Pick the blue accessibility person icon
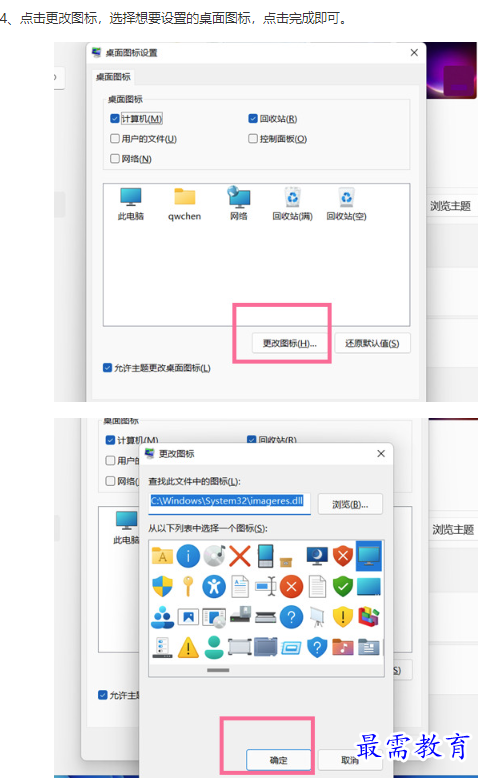 pyautogui.click(x=214, y=587)
